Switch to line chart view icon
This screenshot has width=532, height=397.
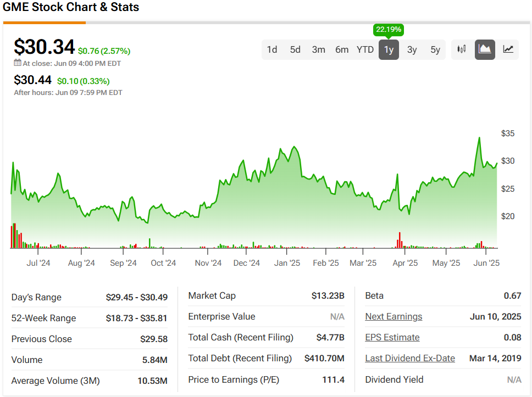point(508,49)
